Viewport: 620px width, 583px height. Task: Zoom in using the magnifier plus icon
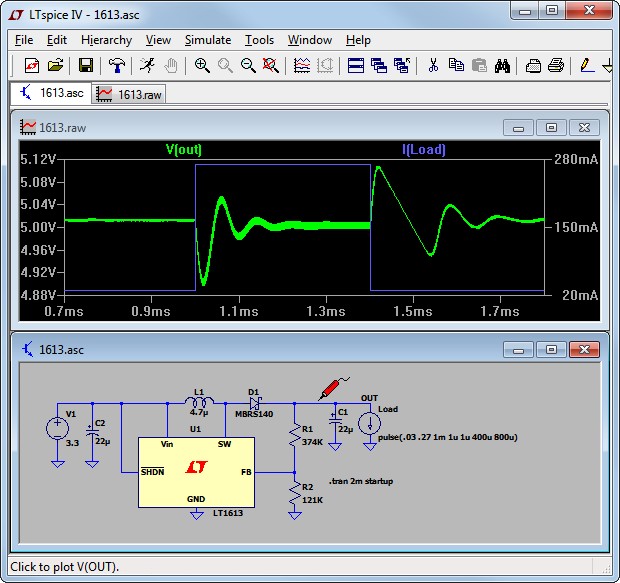(202, 65)
